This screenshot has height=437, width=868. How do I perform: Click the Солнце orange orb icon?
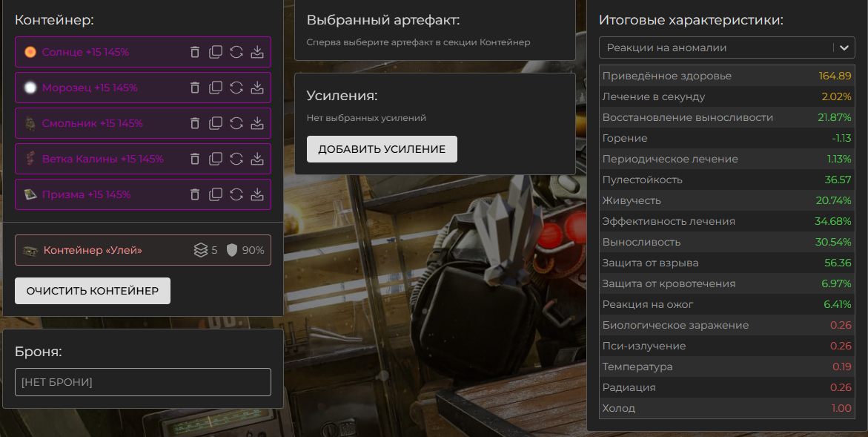(x=30, y=52)
